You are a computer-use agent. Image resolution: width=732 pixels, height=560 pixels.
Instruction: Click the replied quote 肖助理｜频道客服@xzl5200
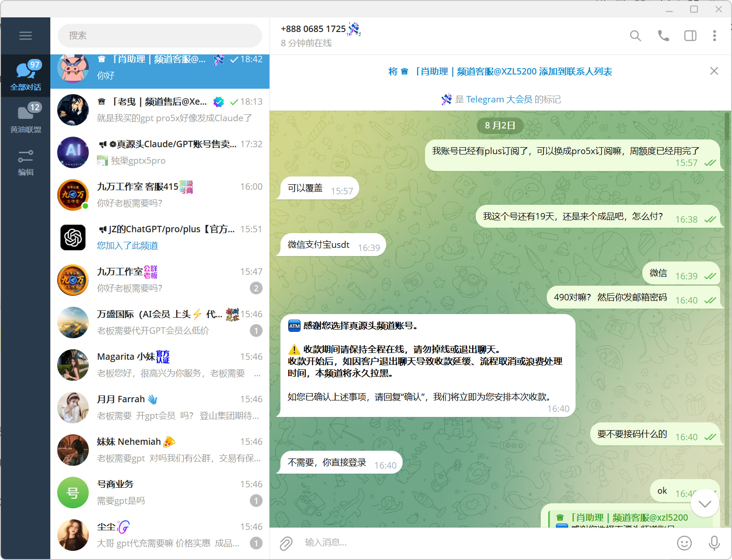point(630,518)
